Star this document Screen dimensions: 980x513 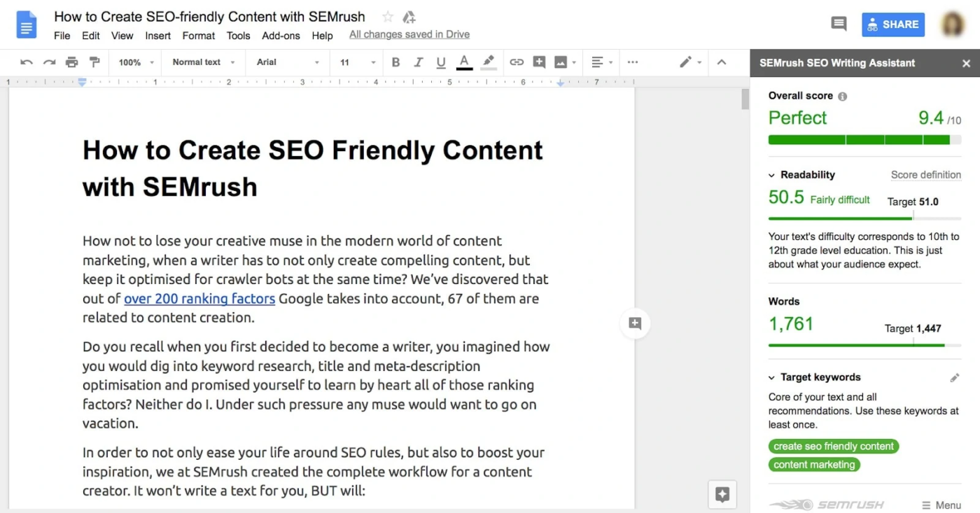(x=388, y=17)
